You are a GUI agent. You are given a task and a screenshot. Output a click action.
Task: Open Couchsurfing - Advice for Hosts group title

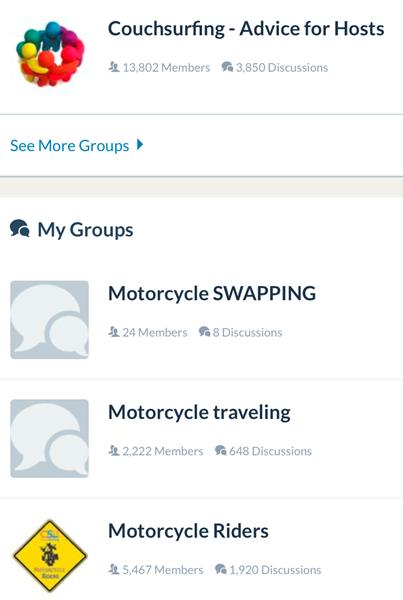click(246, 29)
